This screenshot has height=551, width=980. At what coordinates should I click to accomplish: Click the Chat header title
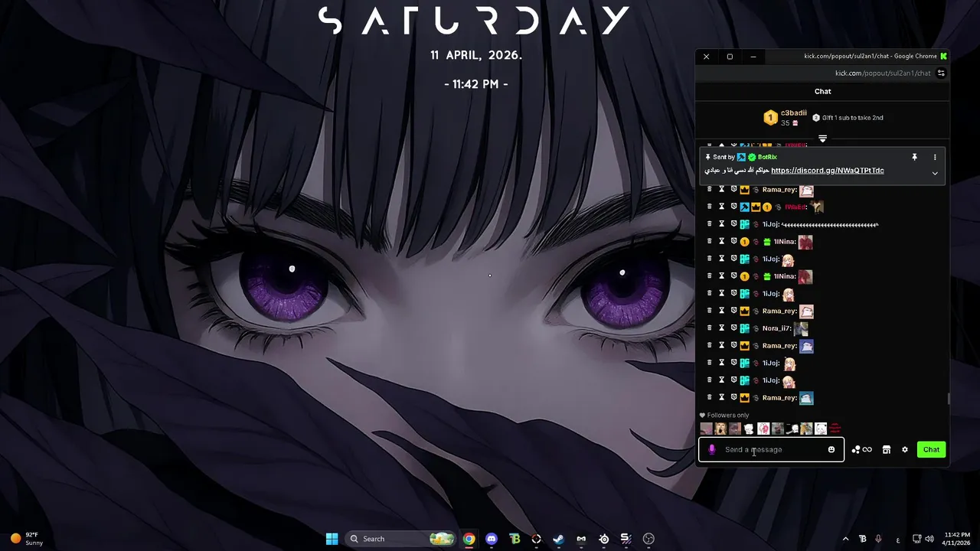(x=822, y=91)
